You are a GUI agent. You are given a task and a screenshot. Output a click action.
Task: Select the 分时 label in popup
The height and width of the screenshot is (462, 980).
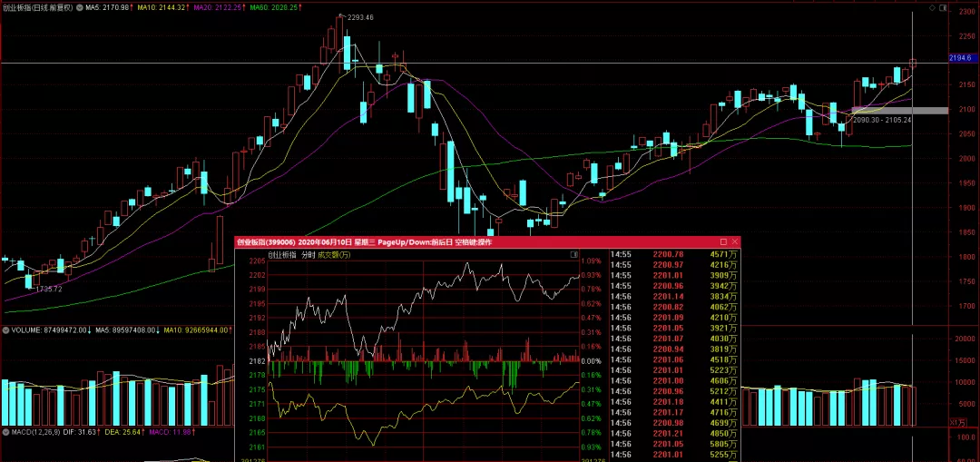click(x=309, y=255)
